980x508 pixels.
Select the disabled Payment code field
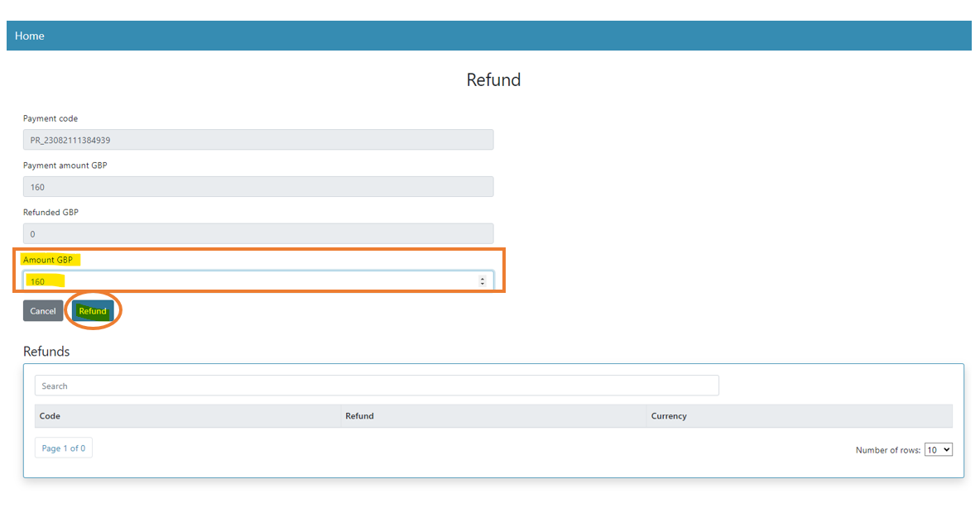pos(258,140)
